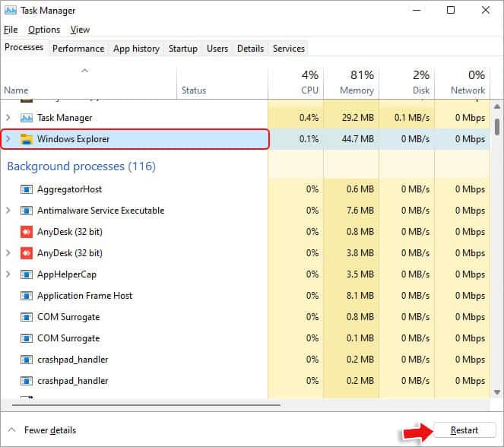Expand the Windows Explorer process group
The height and width of the screenshot is (447, 504).
coord(8,139)
